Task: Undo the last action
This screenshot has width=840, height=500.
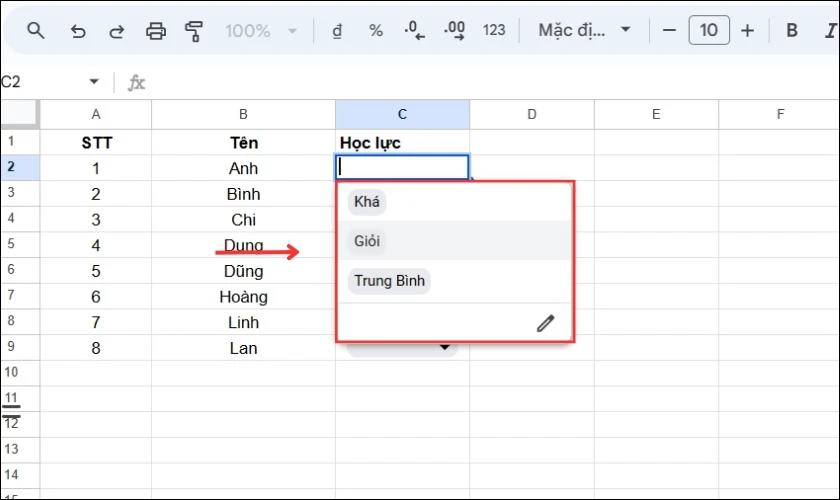Action: click(78, 31)
